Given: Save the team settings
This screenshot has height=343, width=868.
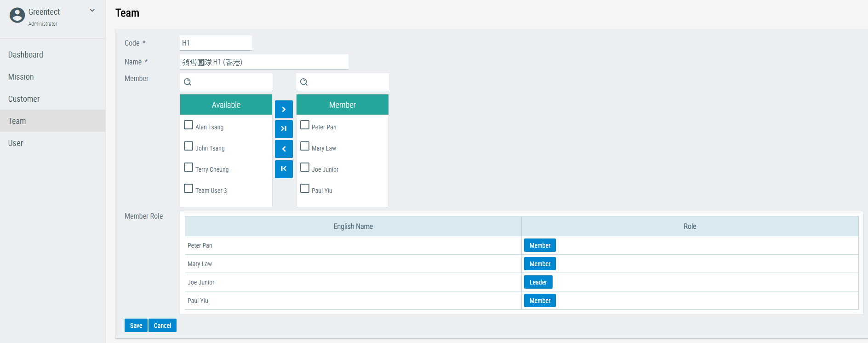Looking at the screenshot, I should coord(136,326).
